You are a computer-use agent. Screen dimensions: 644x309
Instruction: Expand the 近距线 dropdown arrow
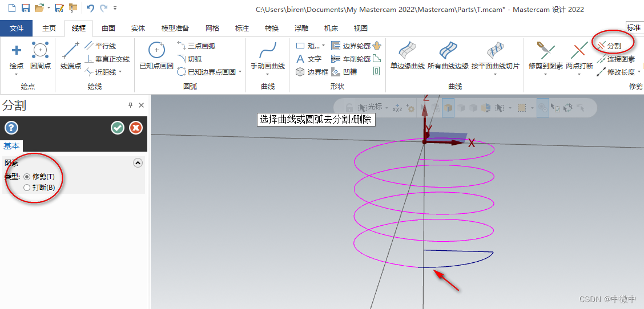click(x=120, y=72)
